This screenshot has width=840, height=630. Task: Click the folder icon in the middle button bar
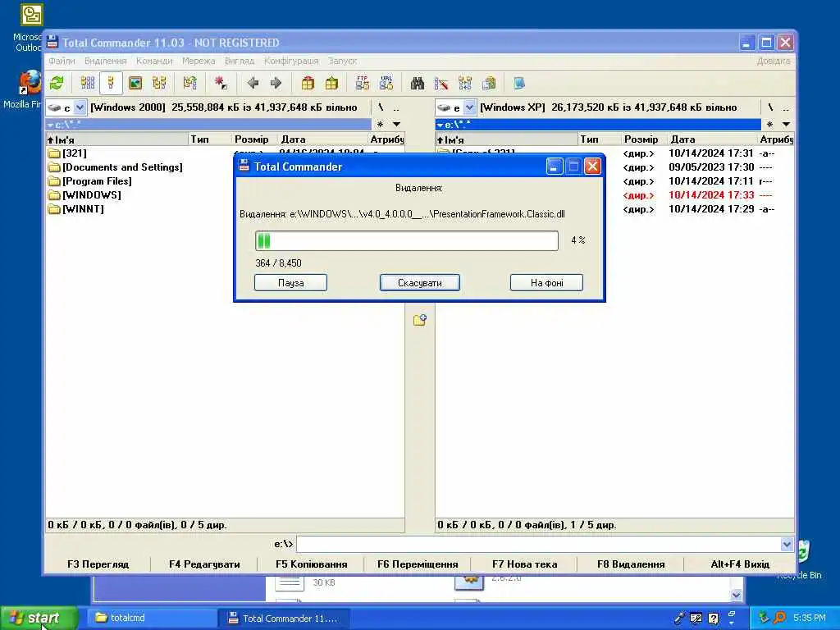(x=419, y=321)
